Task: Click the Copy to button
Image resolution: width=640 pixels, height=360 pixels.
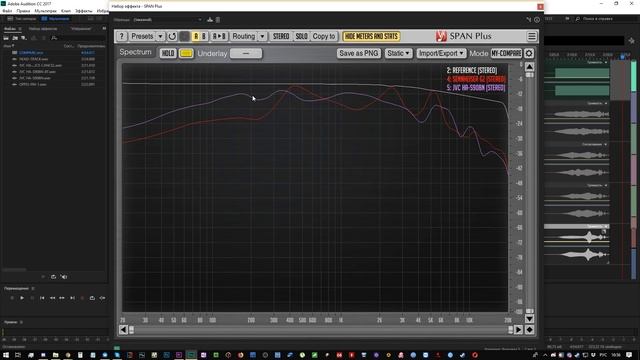Action: 324,36
